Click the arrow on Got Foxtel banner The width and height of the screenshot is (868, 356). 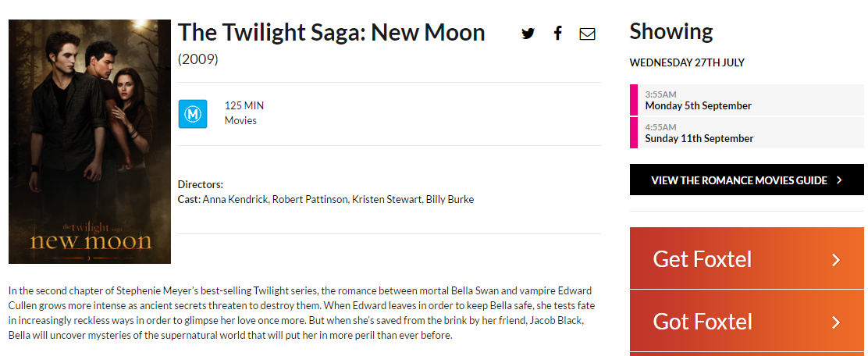coord(836,322)
